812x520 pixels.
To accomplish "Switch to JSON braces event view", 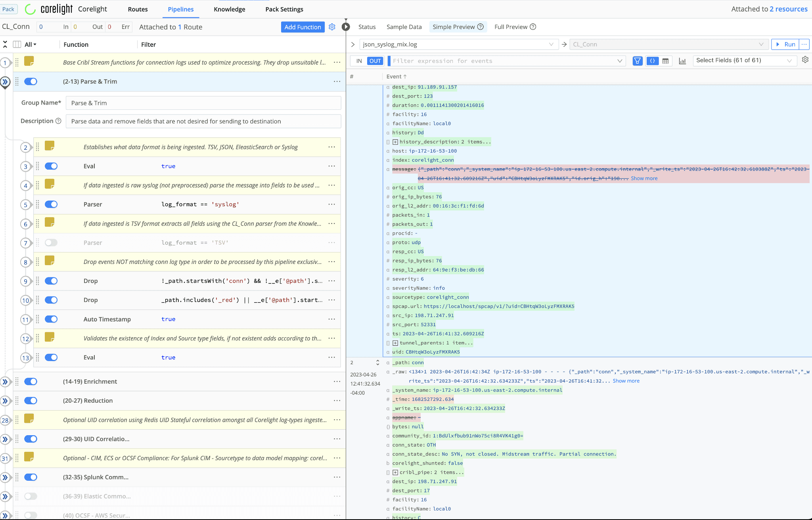I will (x=652, y=61).
